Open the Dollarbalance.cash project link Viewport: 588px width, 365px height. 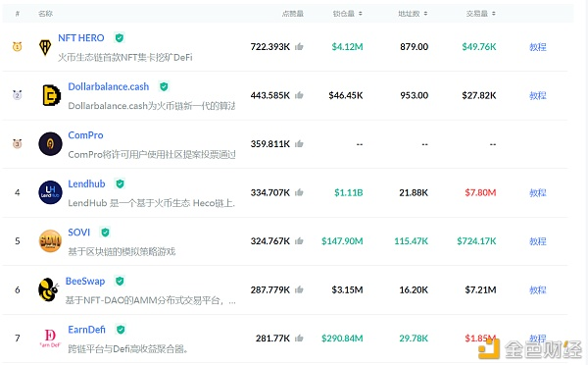(109, 86)
